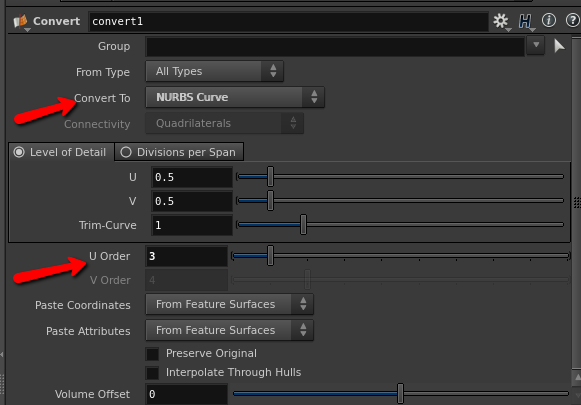581x405 pixels.
Task: Open the help question mark icon
Action: tap(572, 20)
